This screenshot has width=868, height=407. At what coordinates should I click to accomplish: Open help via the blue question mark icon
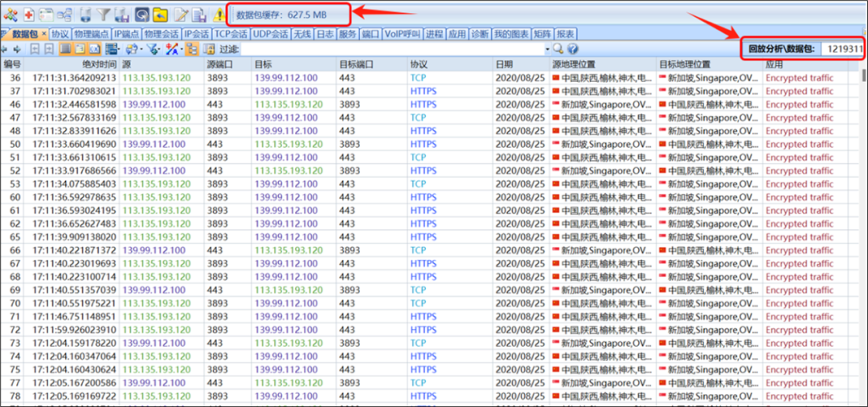pos(572,49)
